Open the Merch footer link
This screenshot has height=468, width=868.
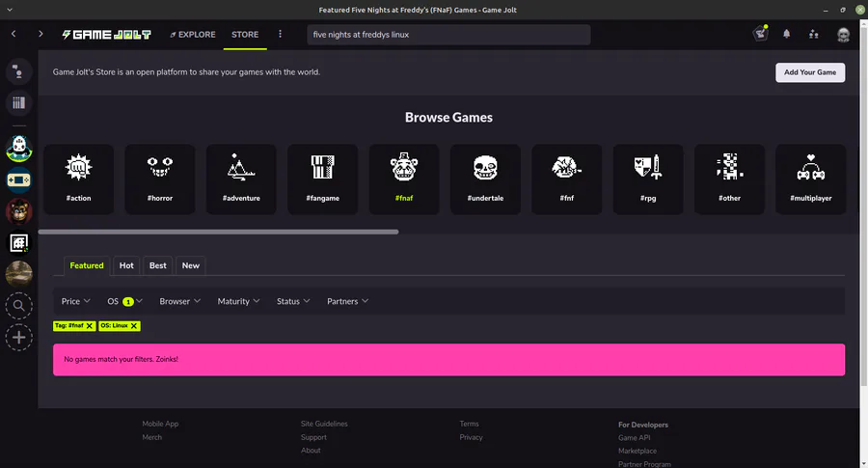pos(152,437)
